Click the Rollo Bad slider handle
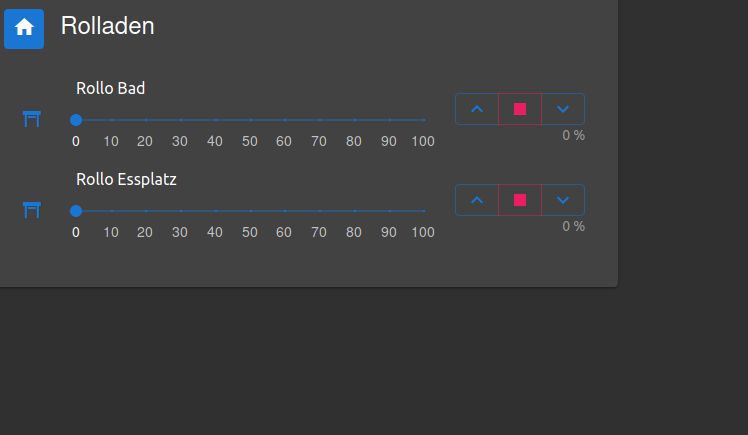This screenshot has height=435, width=748. tap(76, 120)
